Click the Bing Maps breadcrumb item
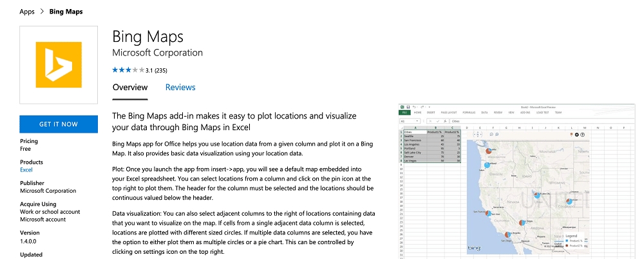 click(x=66, y=12)
